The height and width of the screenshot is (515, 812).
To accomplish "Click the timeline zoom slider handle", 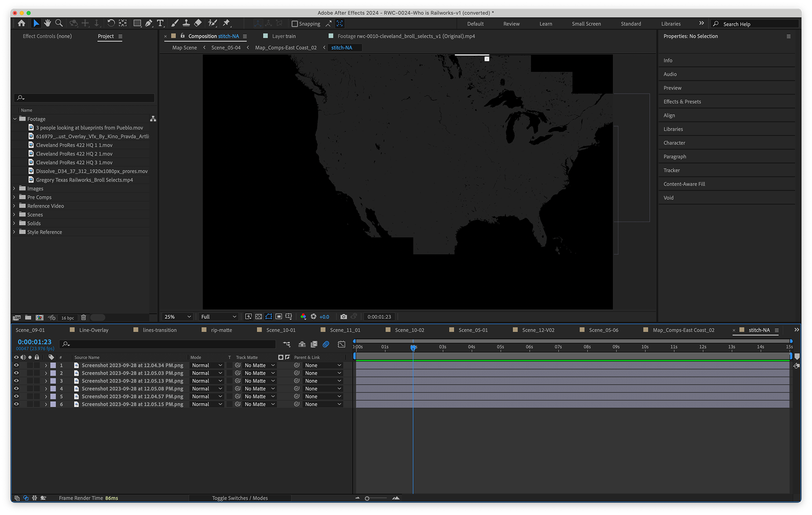I will coord(367,499).
